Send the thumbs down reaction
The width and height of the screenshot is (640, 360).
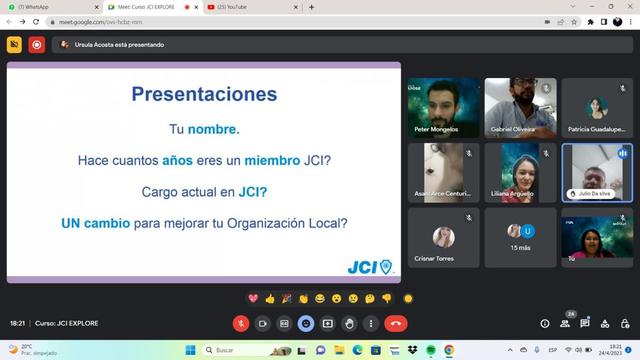[x=387, y=298]
